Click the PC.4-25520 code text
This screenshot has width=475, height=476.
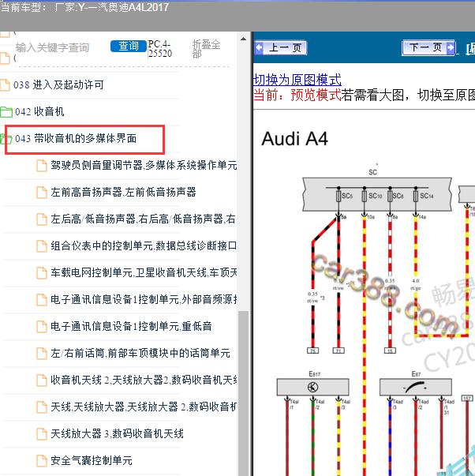[x=160, y=49]
